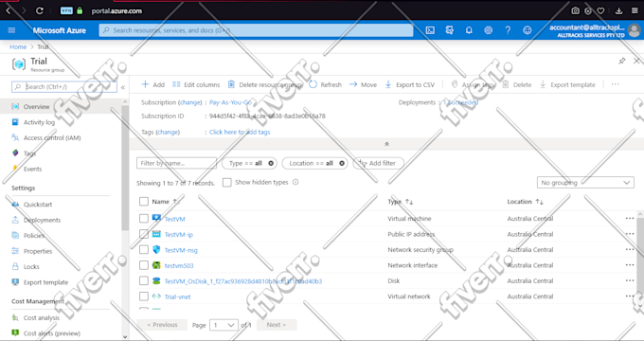Open more options for the TestVM row
Screen dimensions: 644x341
[x=629, y=218]
